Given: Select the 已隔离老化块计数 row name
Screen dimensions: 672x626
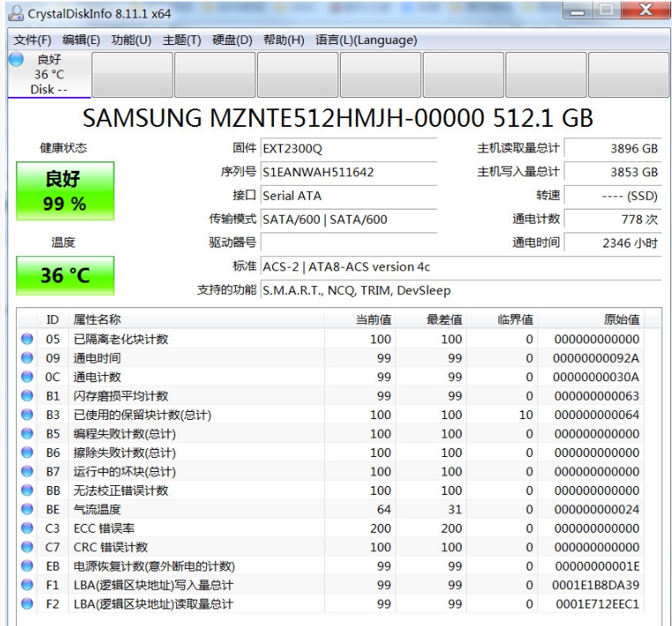Looking at the screenshot, I should click(121, 339).
